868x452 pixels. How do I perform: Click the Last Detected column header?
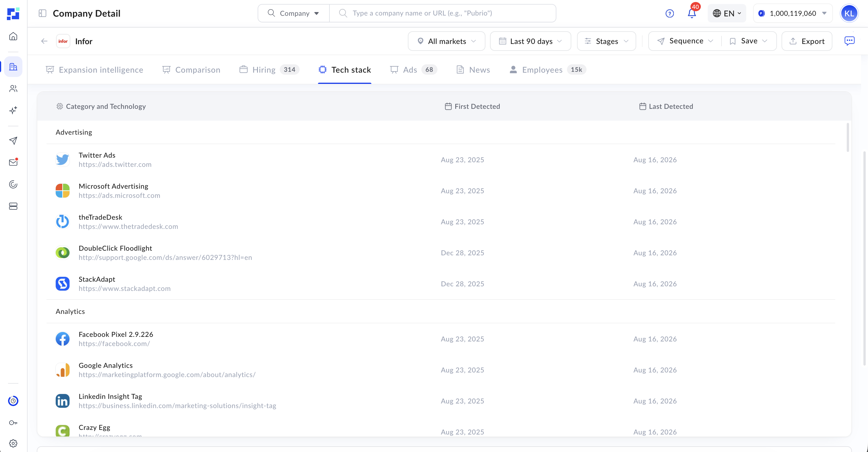click(666, 107)
